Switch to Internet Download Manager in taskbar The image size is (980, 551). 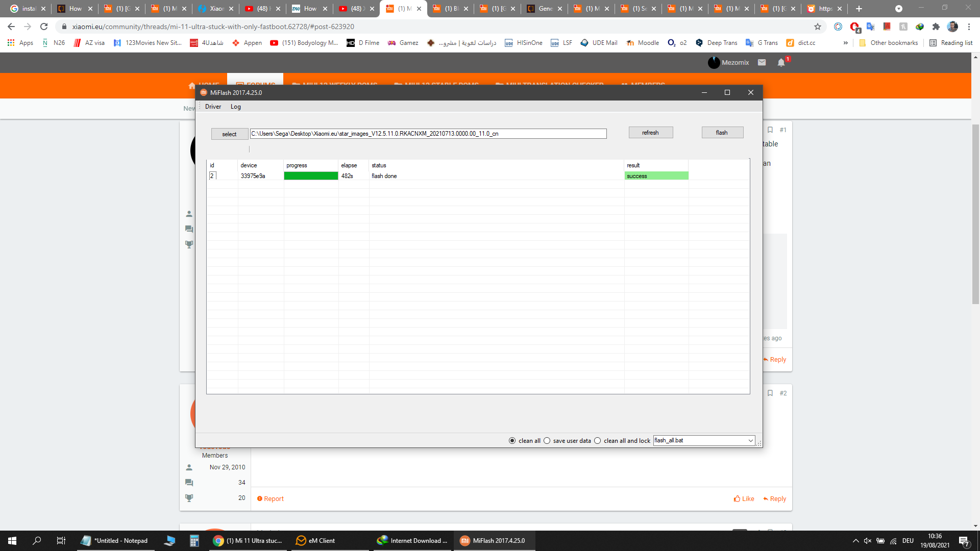click(412, 541)
